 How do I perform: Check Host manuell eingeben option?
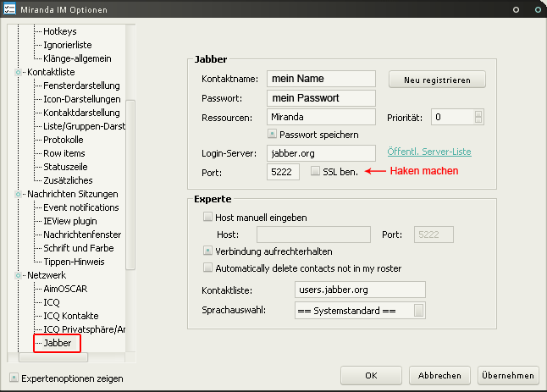coord(208,217)
